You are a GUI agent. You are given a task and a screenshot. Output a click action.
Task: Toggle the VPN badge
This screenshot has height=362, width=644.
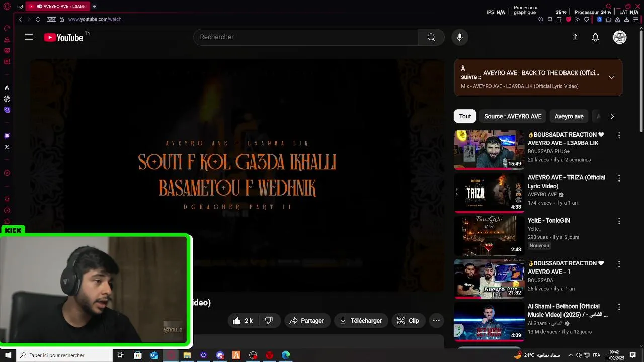click(x=51, y=19)
